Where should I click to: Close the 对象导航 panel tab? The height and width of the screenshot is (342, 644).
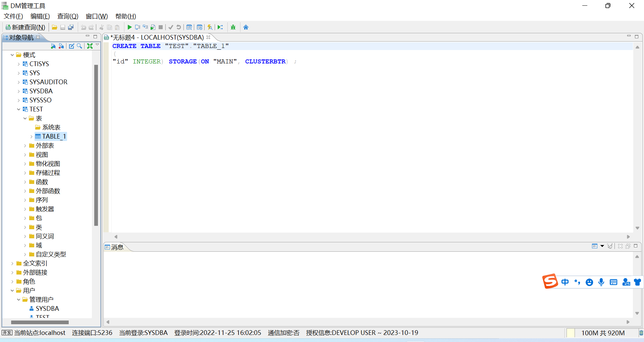(x=38, y=37)
